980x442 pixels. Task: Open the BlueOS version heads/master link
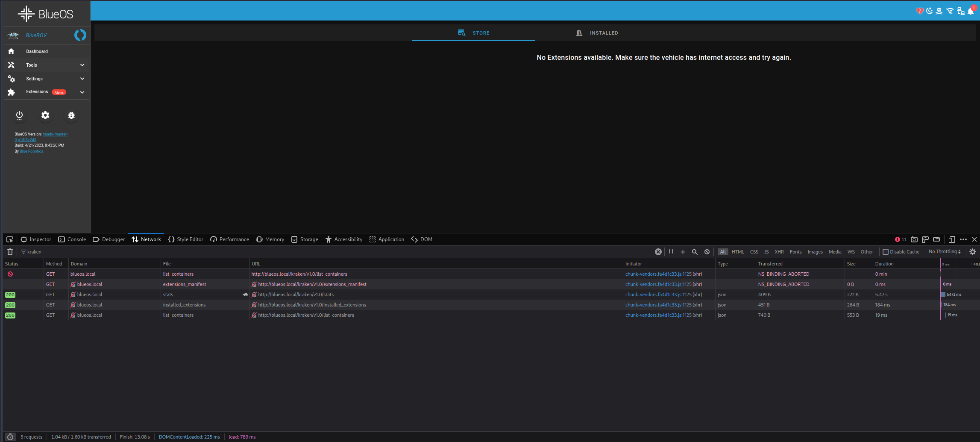[55, 134]
